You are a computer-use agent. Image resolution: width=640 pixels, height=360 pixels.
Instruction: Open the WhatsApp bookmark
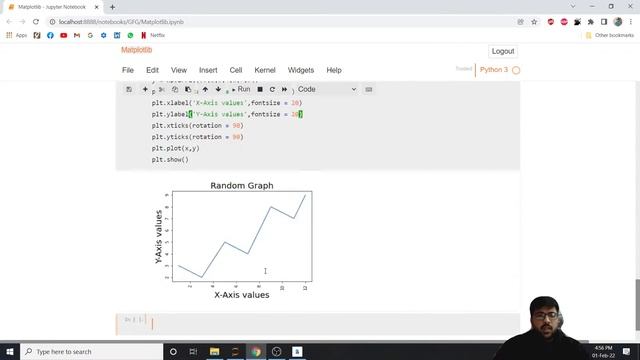(x=130, y=36)
